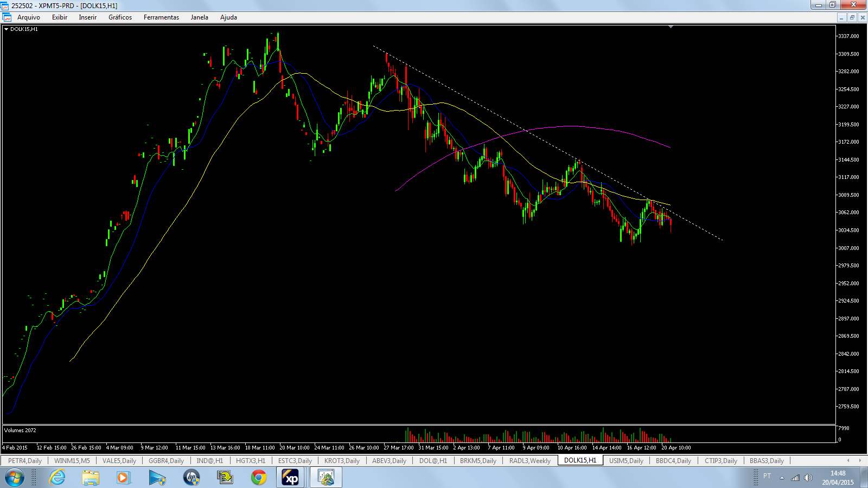Open the Ferramentas menu
The height and width of the screenshot is (488, 868).
[x=161, y=17]
